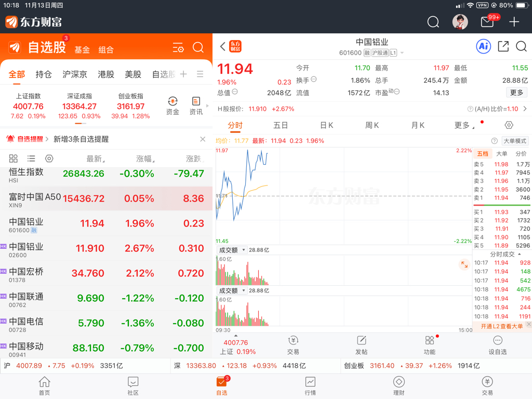
Task: Switch to the 周K chart tab
Action: 372,125
